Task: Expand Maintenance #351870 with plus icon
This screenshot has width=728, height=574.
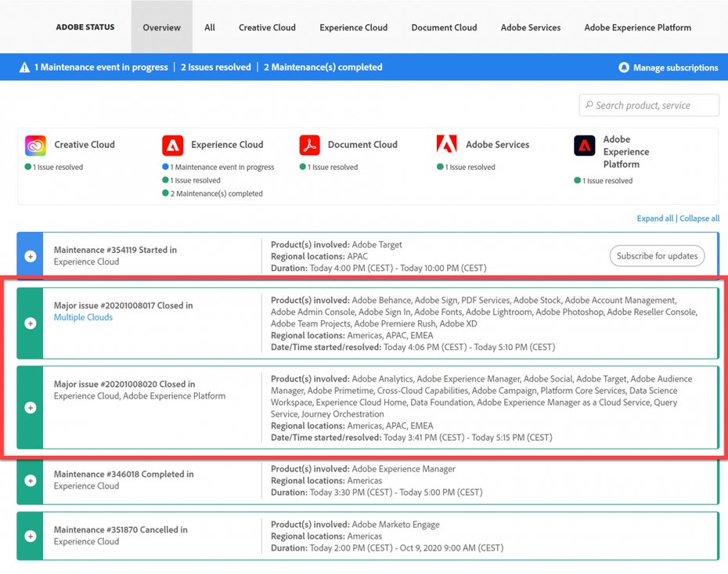Action: coord(31,536)
